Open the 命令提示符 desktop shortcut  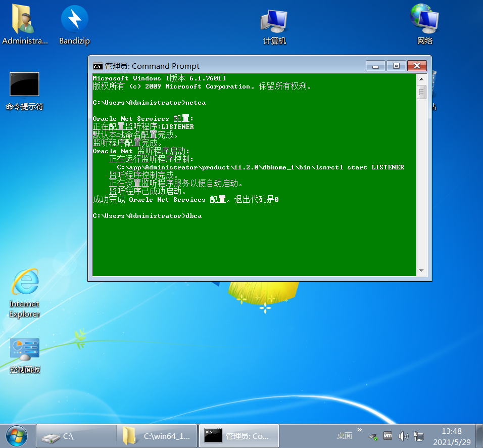pos(24,83)
